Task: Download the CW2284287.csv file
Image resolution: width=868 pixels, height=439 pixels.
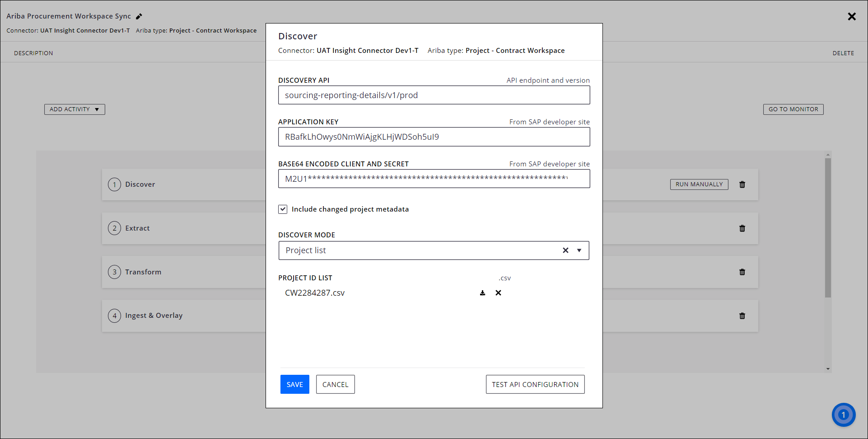Action: click(482, 293)
